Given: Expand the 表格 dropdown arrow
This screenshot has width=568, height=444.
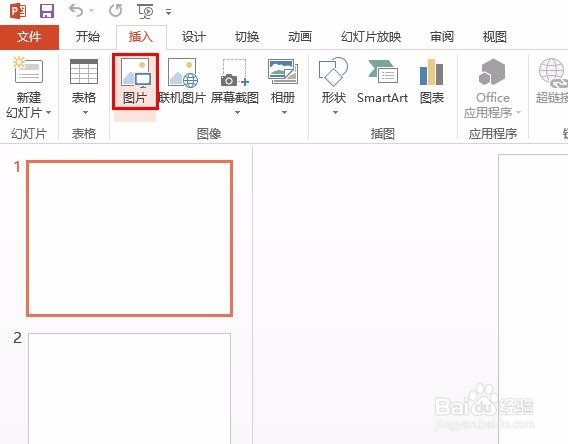Looking at the screenshot, I should 85,113.
